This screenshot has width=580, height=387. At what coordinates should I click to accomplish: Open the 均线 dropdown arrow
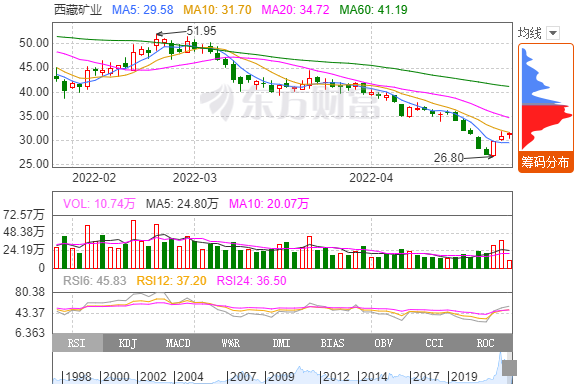[553, 33]
